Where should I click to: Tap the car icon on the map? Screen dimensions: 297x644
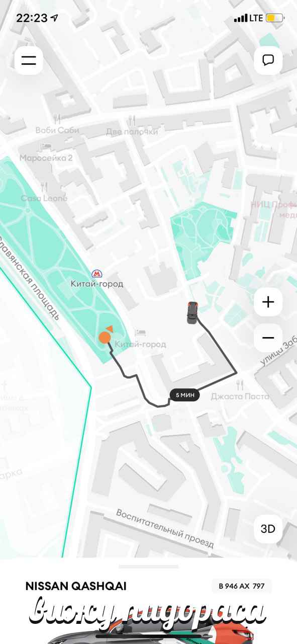point(192,313)
